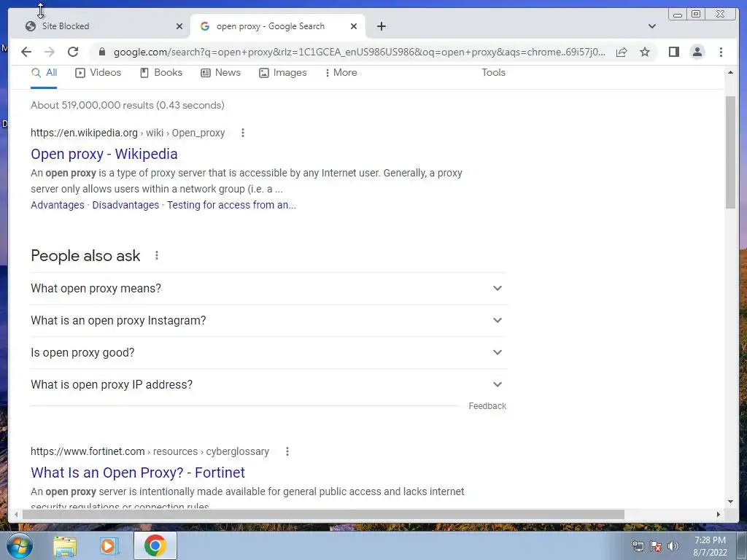Click the scroll left arrow
The height and width of the screenshot is (560, 747).
pyautogui.click(x=16, y=514)
